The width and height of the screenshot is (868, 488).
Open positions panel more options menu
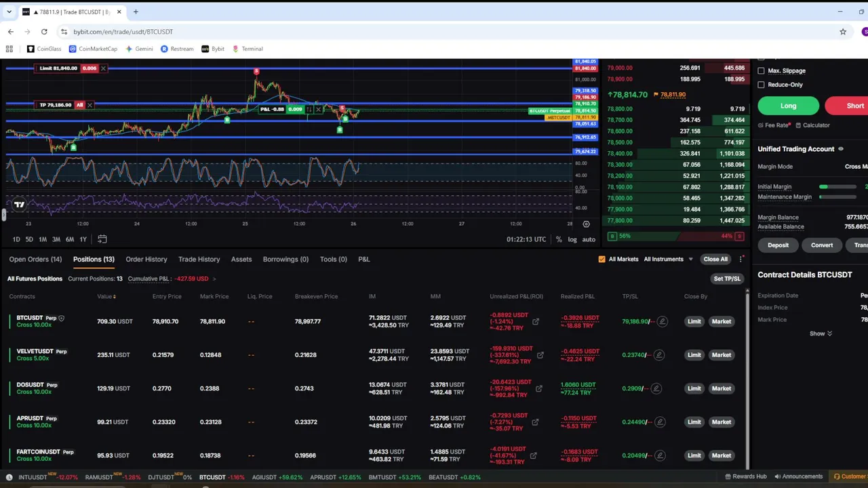point(741,259)
